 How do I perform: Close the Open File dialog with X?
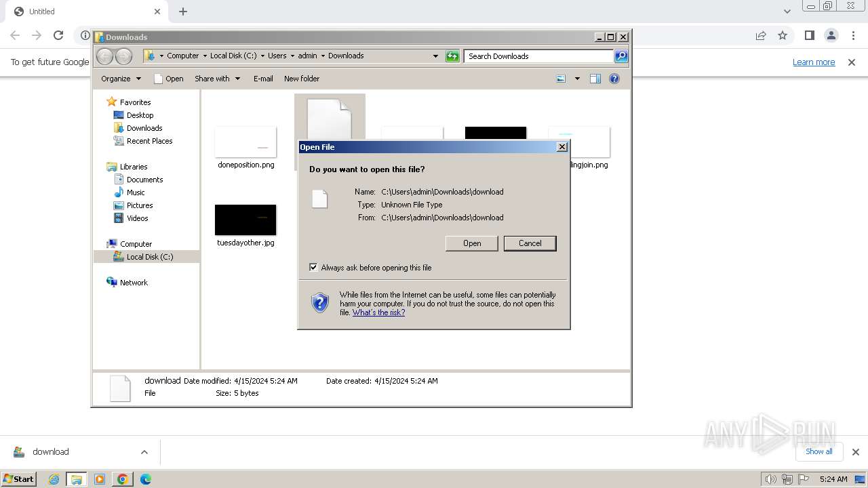(x=561, y=147)
